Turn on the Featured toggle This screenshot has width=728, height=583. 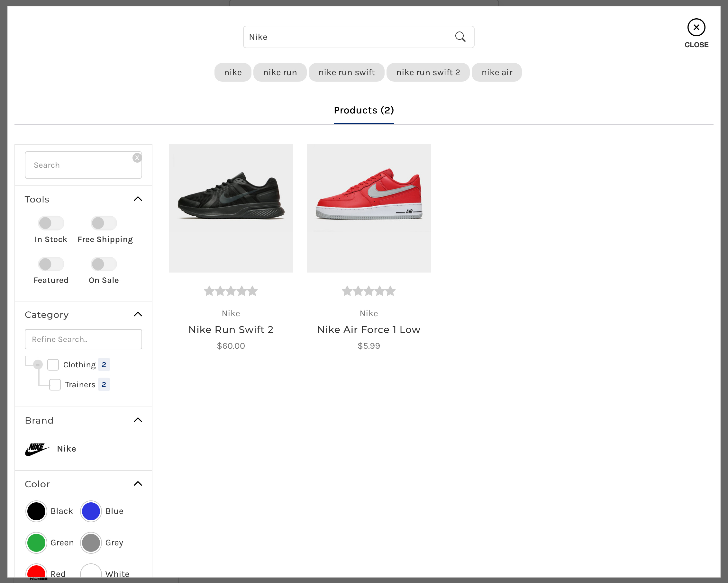point(51,264)
